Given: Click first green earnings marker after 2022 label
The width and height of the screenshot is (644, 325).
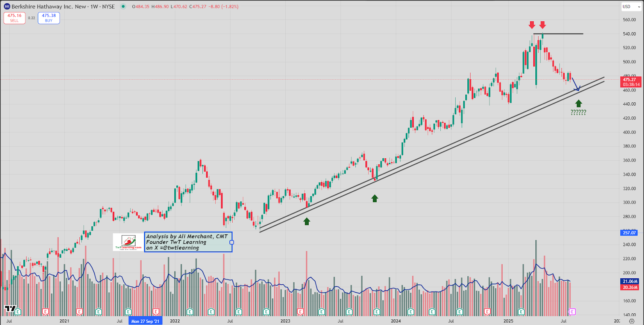Looking at the screenshot, I should pyautogui.click(x=190, y=312).
